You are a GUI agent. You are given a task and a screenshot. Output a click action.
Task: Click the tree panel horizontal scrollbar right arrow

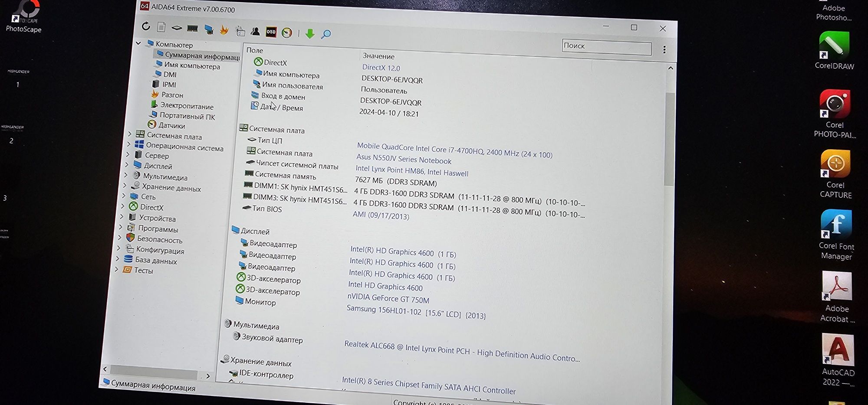(208, 376)
